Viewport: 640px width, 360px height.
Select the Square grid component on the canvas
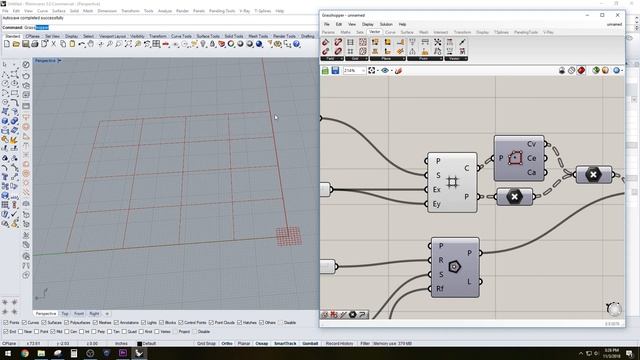coord(452,182)
